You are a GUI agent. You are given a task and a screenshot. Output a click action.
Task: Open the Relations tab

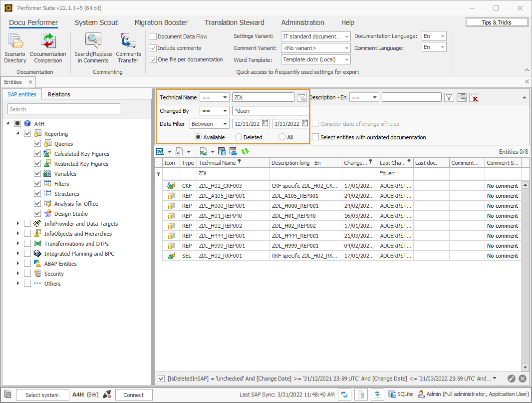pyautogui.click(x=58, y=94)
